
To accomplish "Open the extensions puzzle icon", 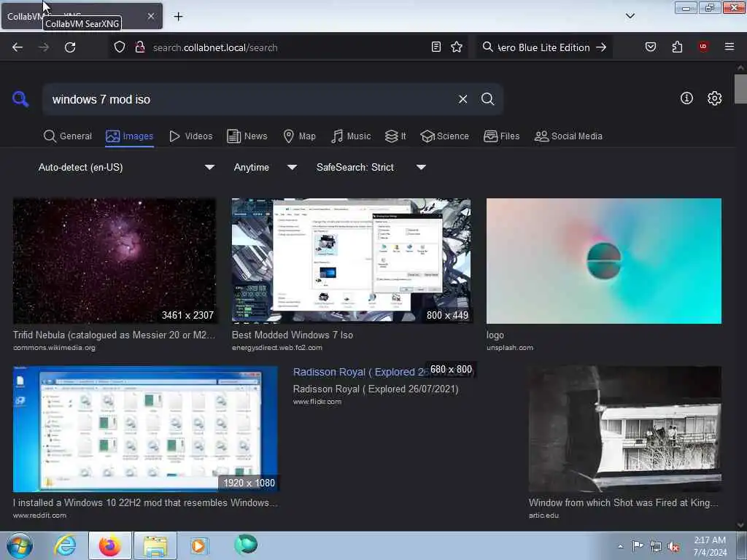I will point(677,47).
